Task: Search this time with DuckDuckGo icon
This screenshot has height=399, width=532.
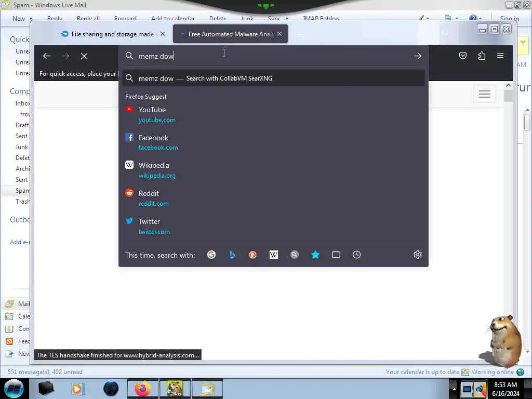Action: coord(253,255)
